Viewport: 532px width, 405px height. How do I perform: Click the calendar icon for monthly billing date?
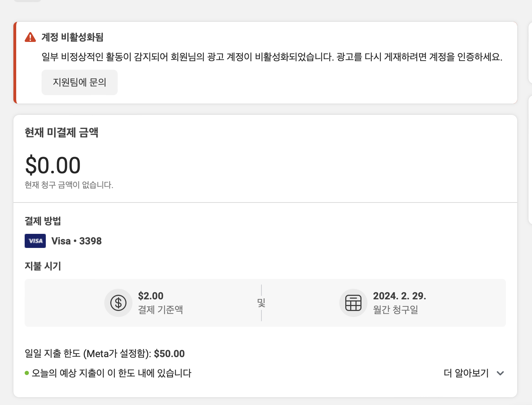[x=353, y=303]
